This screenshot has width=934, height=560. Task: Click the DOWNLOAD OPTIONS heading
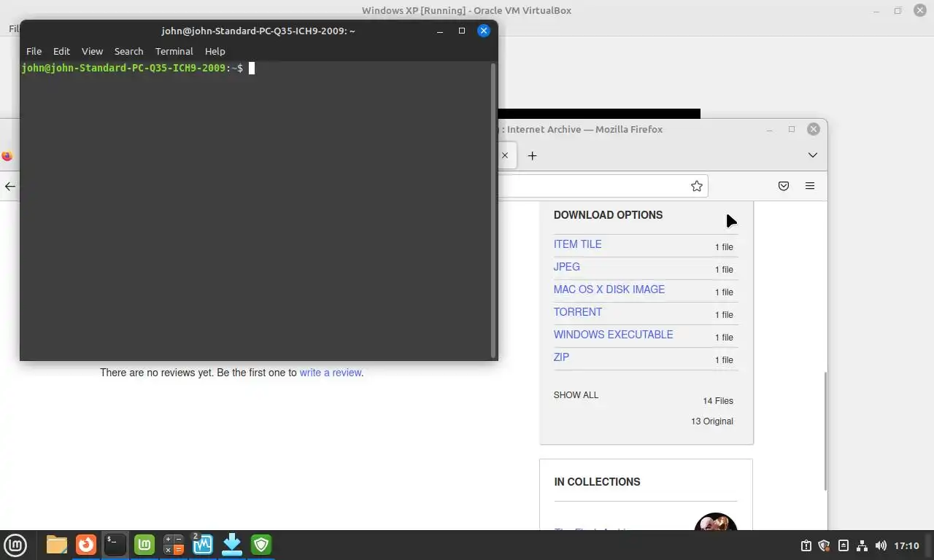608,215
